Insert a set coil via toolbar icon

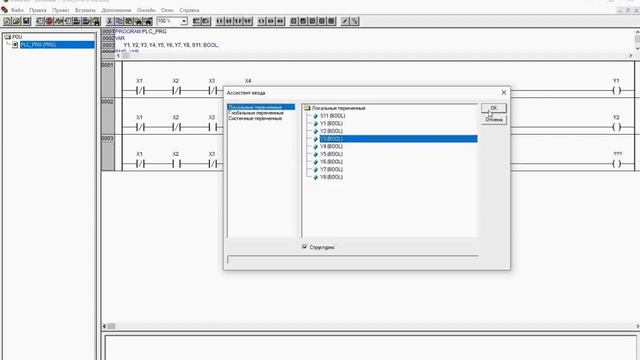271,21
